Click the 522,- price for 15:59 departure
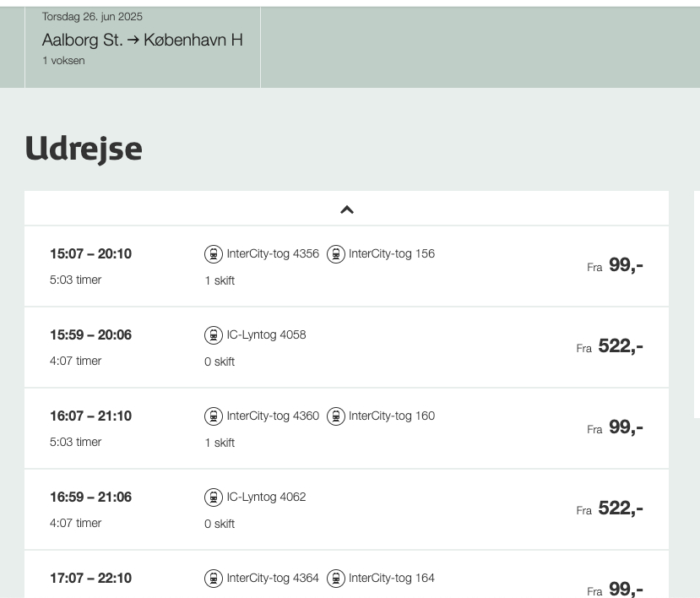 click(x=620, y=346)
